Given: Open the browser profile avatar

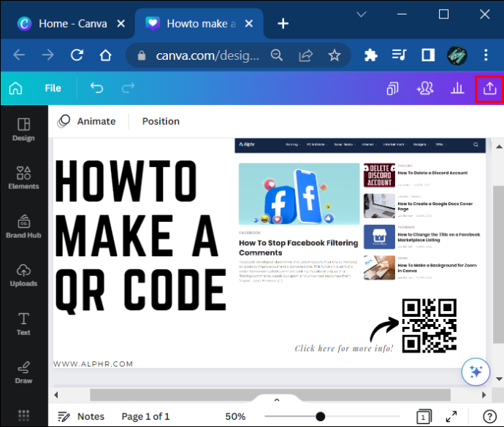Looking at the screenshot, I should (457, 55).
